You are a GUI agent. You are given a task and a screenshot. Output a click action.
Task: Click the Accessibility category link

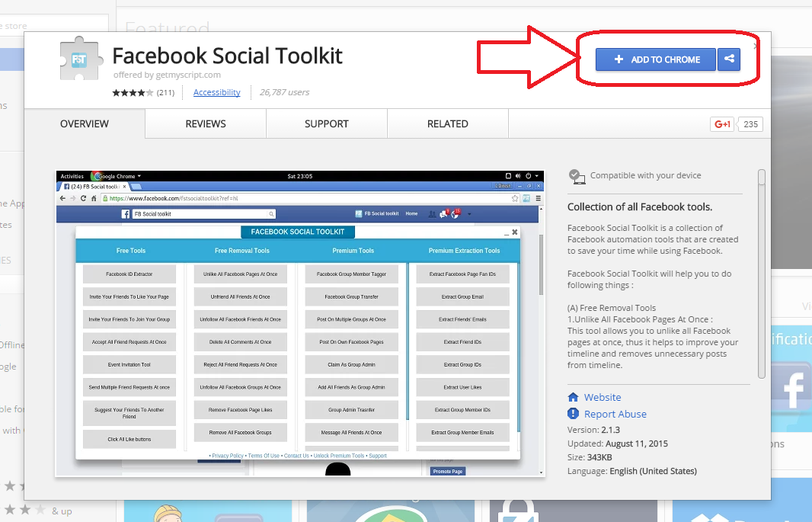pos(216,92)
